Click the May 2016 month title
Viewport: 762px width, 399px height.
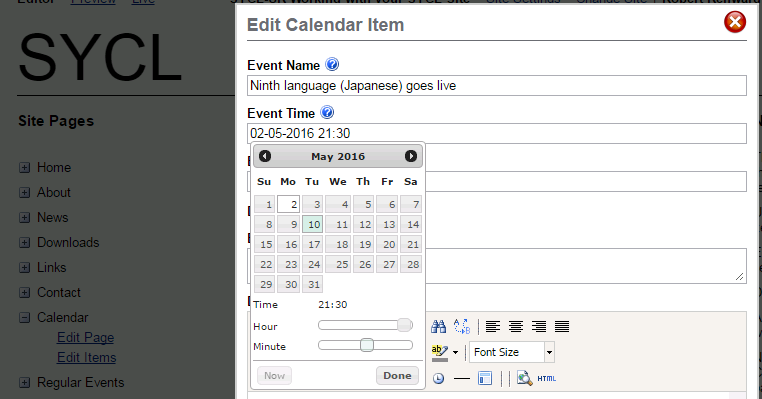pyautogui.click(x=338, y=156)
